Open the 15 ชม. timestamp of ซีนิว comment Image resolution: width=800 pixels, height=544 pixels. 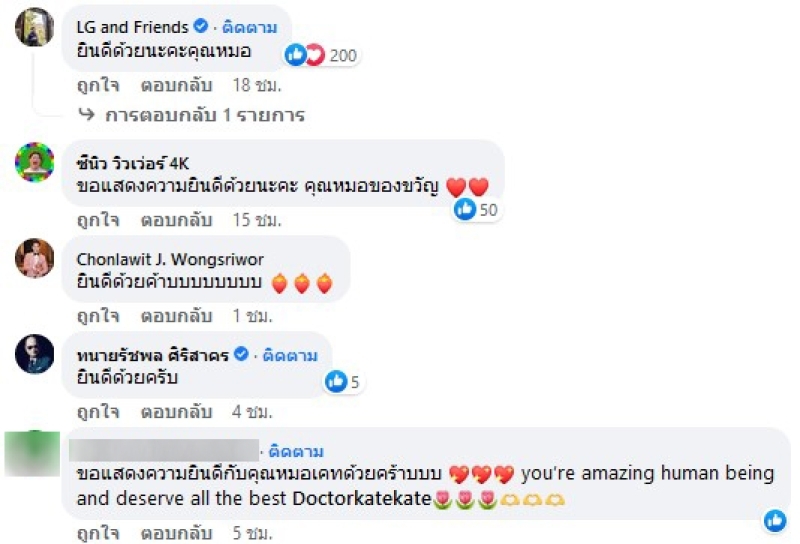click(x=257, y=220)
